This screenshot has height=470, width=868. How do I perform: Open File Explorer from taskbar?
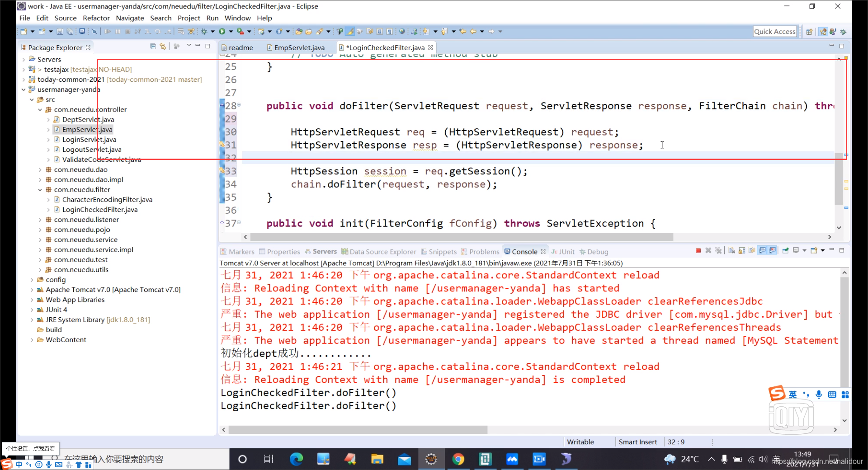click(x=377, y=459)
